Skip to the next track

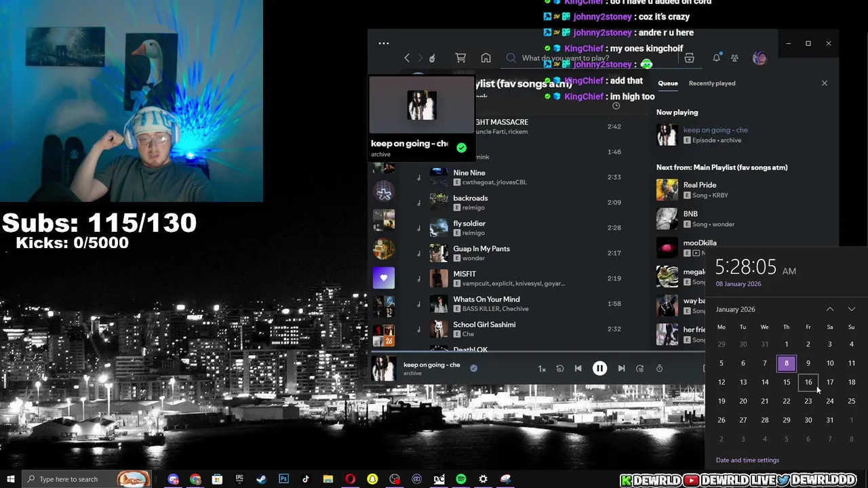[x=621, y=368]
